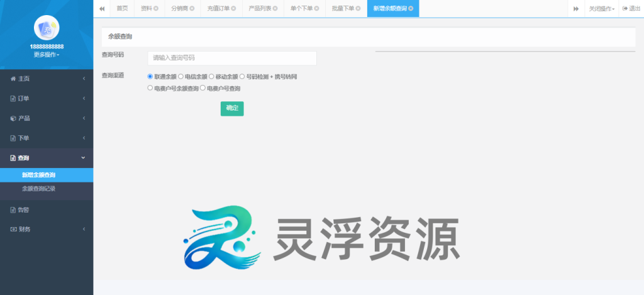Switch to the 充值订单 tab
644x295 pixels.
coord(218,9)
